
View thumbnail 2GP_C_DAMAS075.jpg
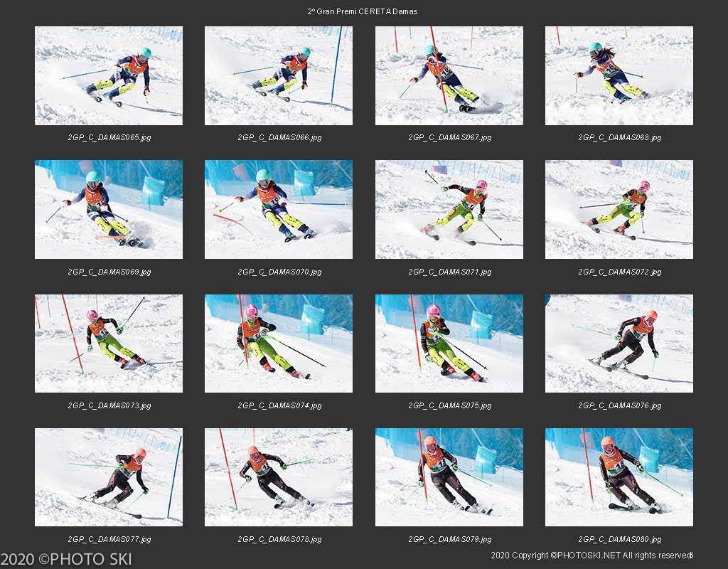coord(449,344)
